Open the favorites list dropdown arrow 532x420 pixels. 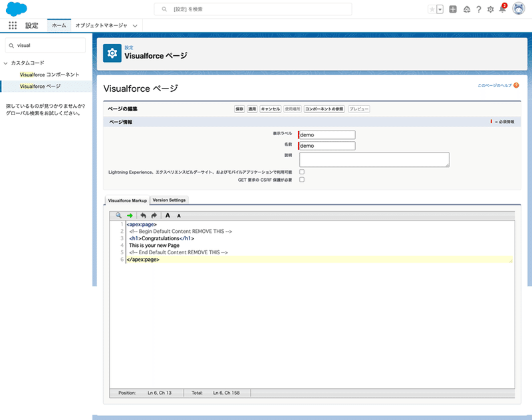click(440, 9)
